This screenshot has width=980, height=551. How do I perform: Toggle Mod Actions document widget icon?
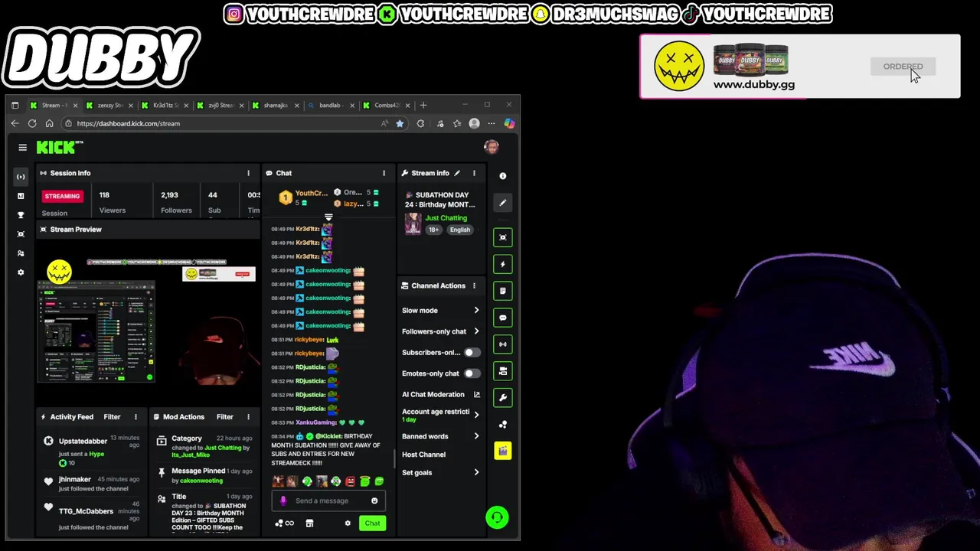[503, 291]
